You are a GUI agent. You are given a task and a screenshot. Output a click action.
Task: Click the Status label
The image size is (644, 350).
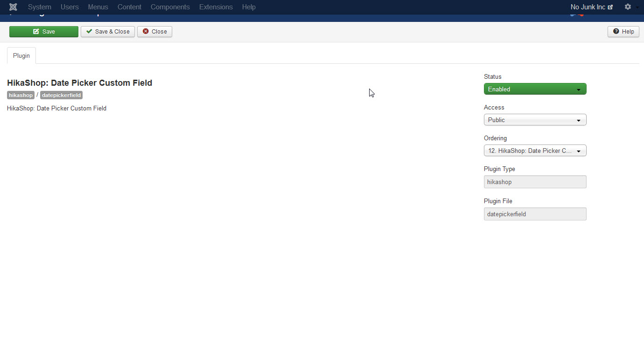pos(493,77)
